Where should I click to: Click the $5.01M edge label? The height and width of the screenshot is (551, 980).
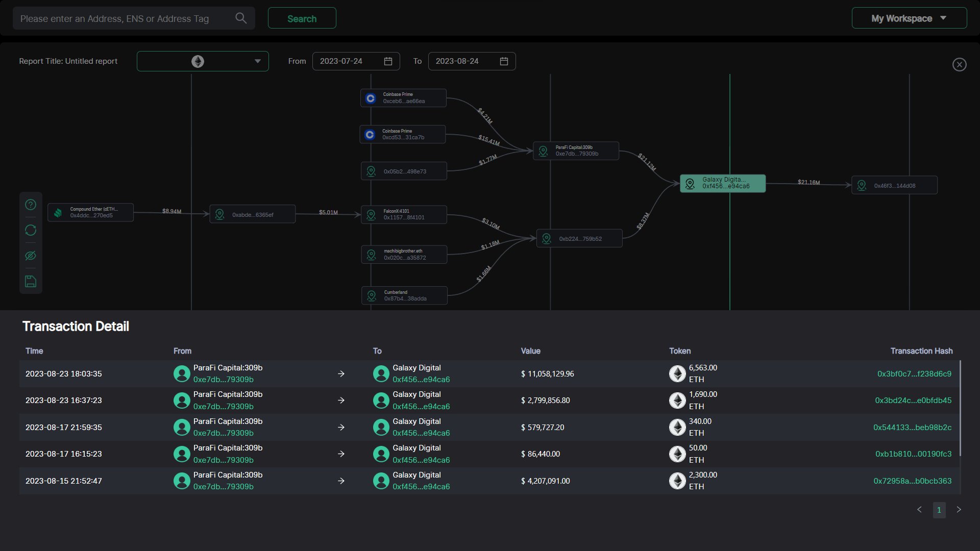(x=329, y=212)
